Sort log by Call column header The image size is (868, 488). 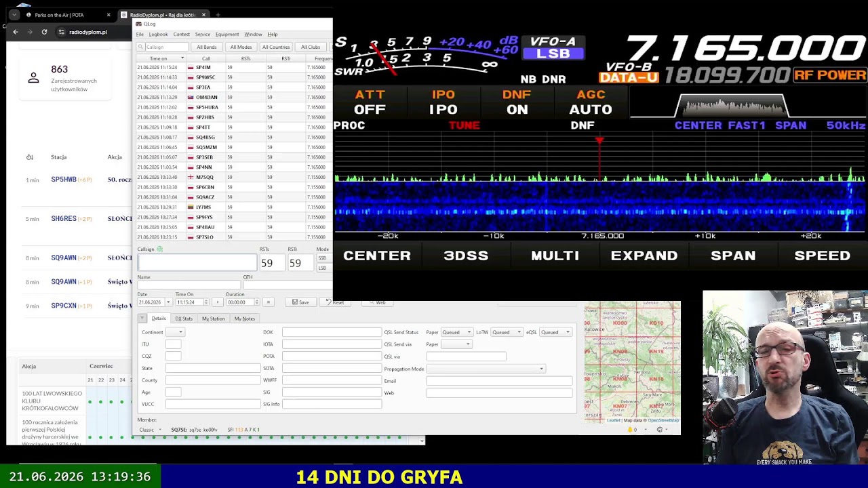[206, 59]
